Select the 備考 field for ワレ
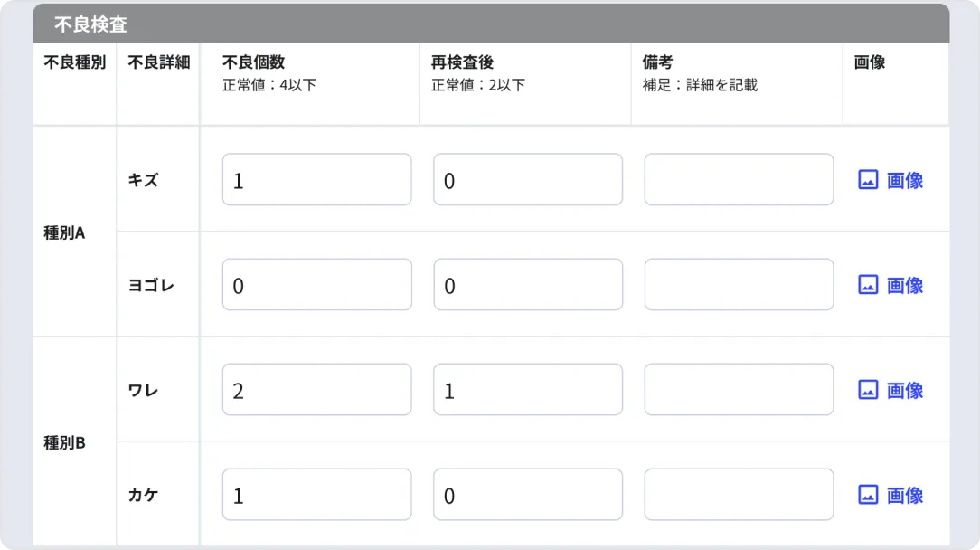Image resolution: width=980 pixels, height=550 pixels. click(x=739, y=390)
